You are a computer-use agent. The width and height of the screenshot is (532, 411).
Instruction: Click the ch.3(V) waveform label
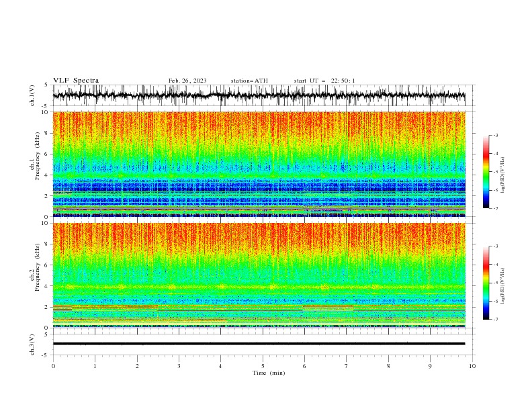pos(32,345)
